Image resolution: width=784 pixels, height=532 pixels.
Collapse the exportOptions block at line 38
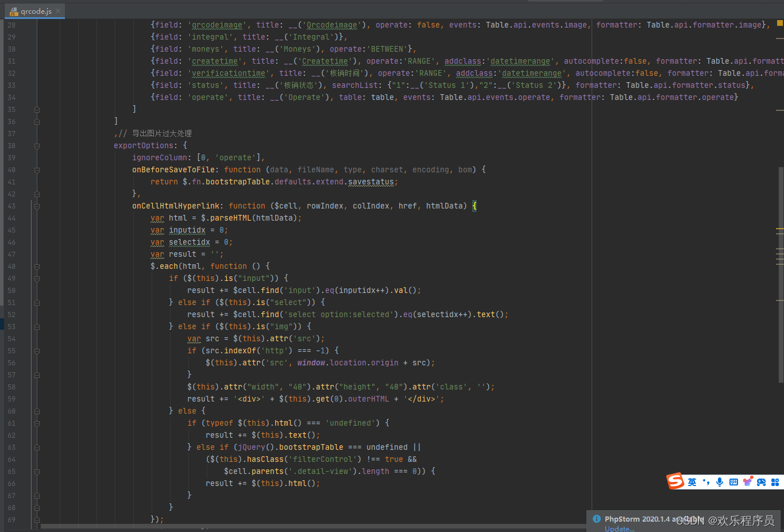37,145
